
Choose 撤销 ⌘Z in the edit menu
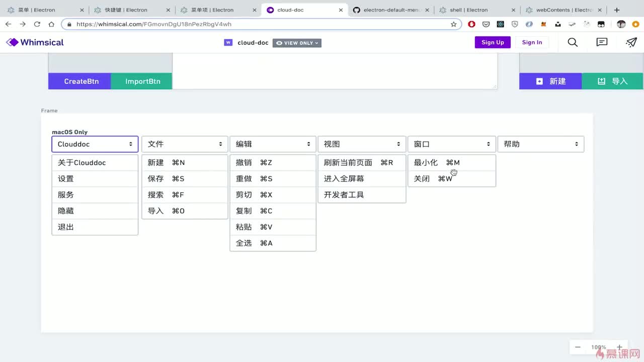[x=273, y=162]
